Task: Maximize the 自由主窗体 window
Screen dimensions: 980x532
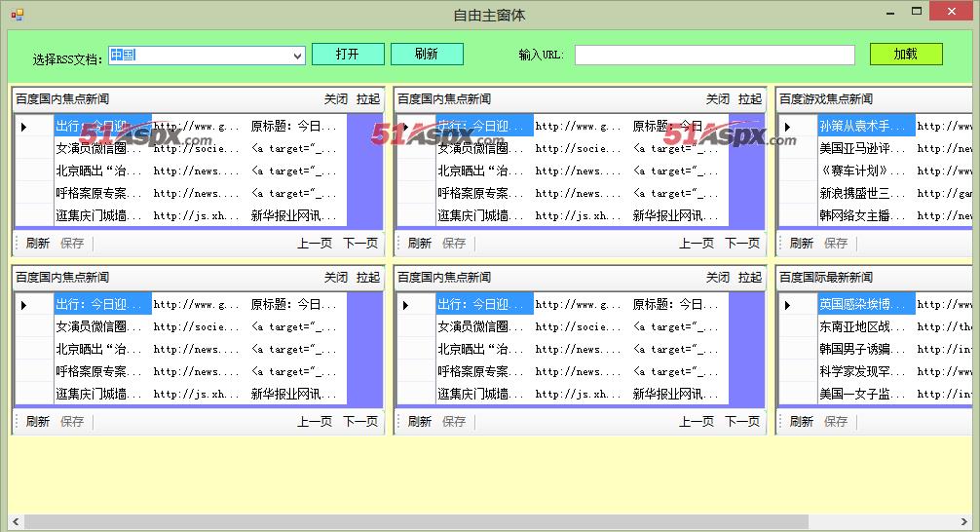Action: tap(917, 12)
